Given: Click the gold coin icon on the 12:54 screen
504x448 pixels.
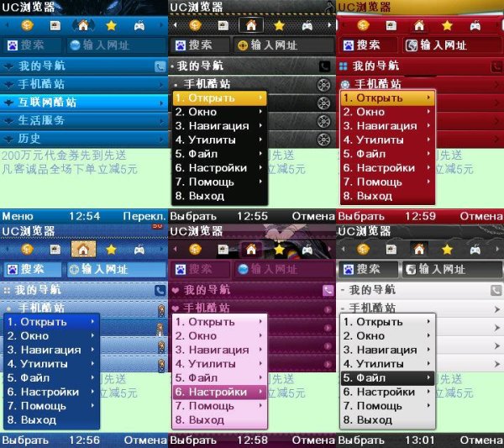Looking at the screenshot, I should point(28,25).
